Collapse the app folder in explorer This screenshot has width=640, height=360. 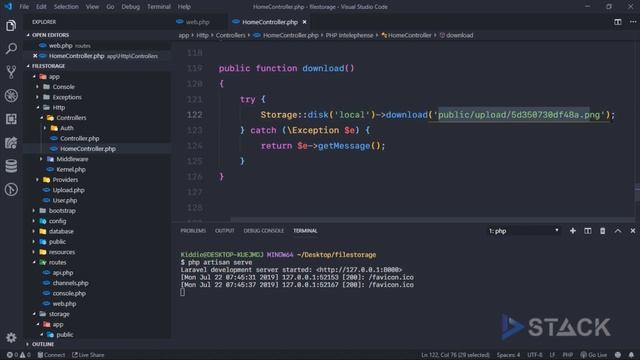[x=54, y=77]
